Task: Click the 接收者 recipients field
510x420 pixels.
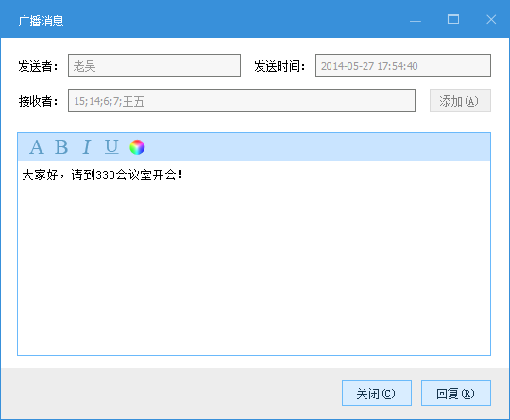Action: click(242, 100)
